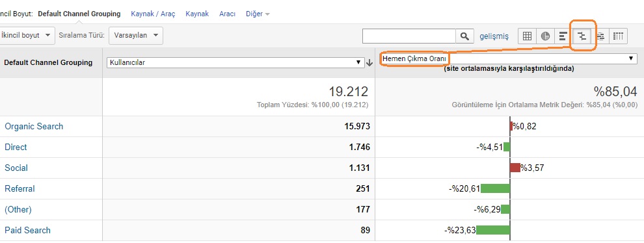
Task: Click the green -%20,61 Referral comparison bar
Action: click(495, 188)
